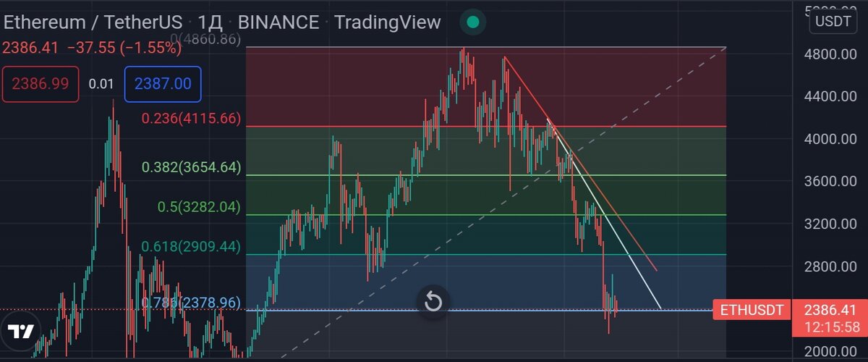
Task: Click the 0.01 spread value
Action: pos(101,84)
